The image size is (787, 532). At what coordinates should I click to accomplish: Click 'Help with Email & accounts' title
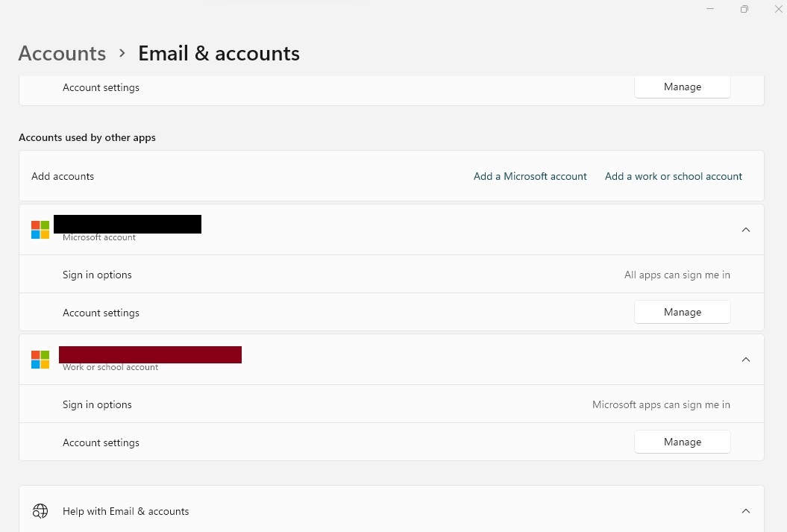click(126, 511)
